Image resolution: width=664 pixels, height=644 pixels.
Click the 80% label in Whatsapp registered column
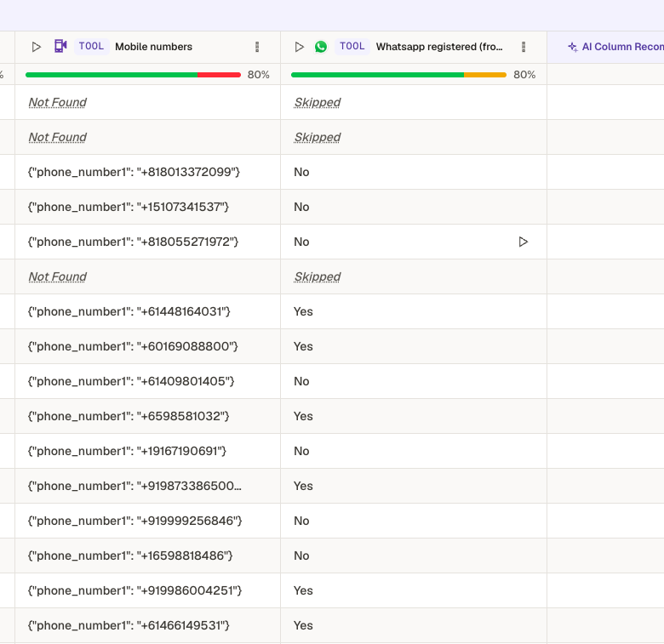[x=524, y=75]
